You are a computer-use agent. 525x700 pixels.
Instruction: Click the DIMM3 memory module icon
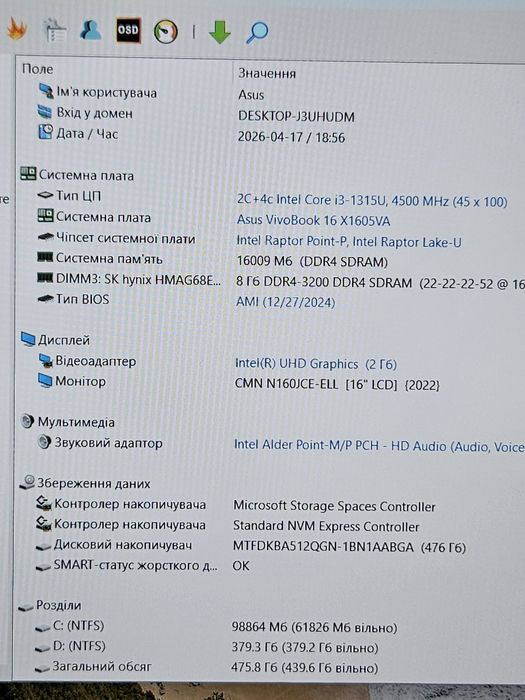(45, 278)
